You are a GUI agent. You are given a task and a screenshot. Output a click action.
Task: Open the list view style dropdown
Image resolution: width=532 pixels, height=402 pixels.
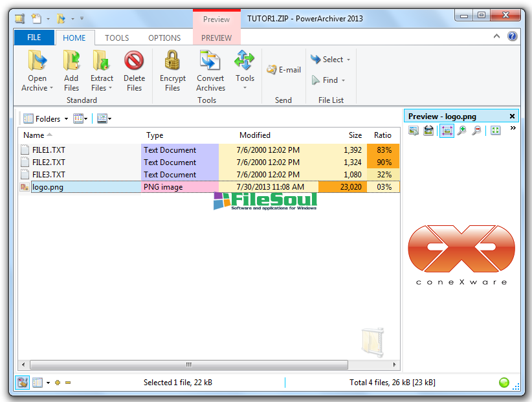click(x=80, y=118)
